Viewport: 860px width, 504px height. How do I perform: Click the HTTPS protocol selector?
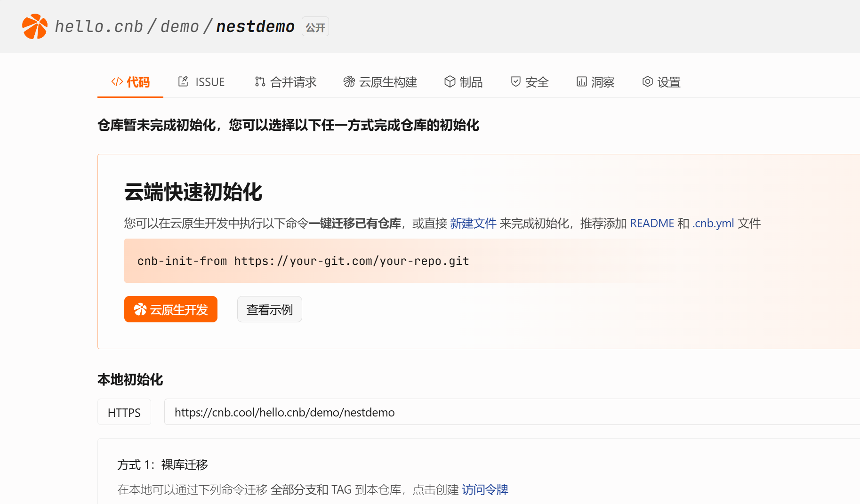(124, 412)
